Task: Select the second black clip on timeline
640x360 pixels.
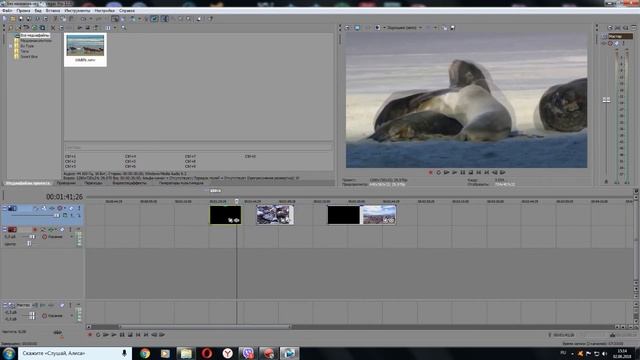Action: pos(344,215)
